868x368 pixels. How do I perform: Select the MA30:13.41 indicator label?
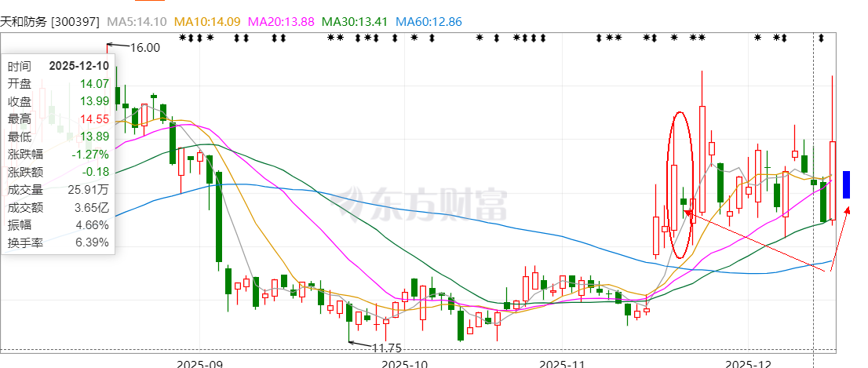tap(356, 22)
